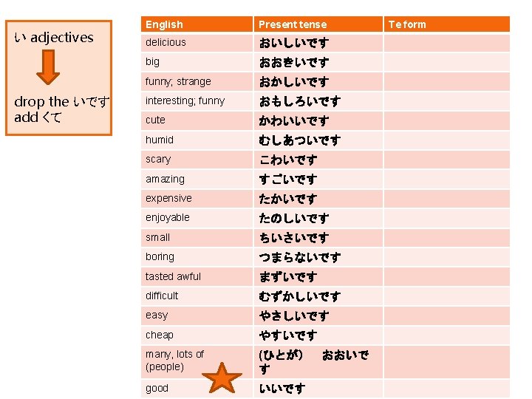Click the やすいです cell
Screen dimensions: 532x399
318,335
